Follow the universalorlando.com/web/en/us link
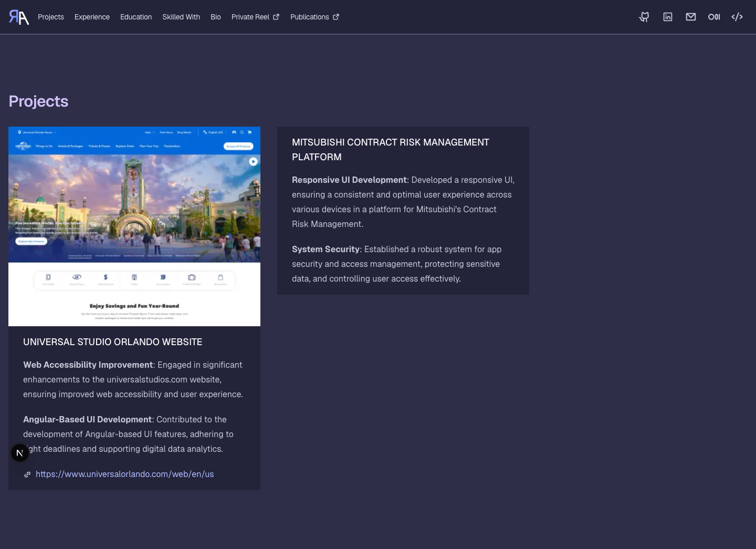This screenshot has width=756, height=549. click(125, 474)
